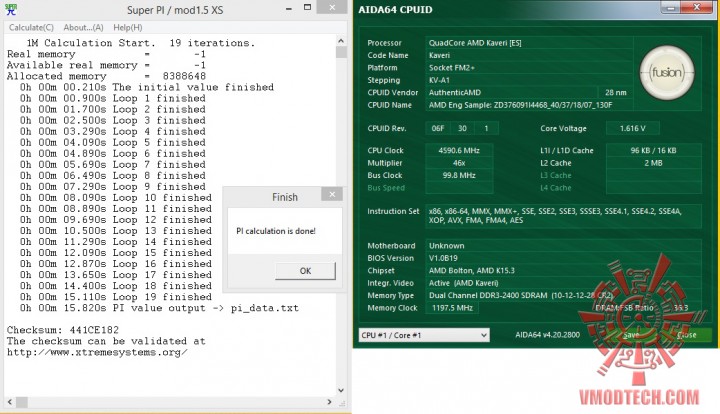Click the Save button in AIDA64 CPUID
This screenshot has height=414, width=720.
coord(631,335)
